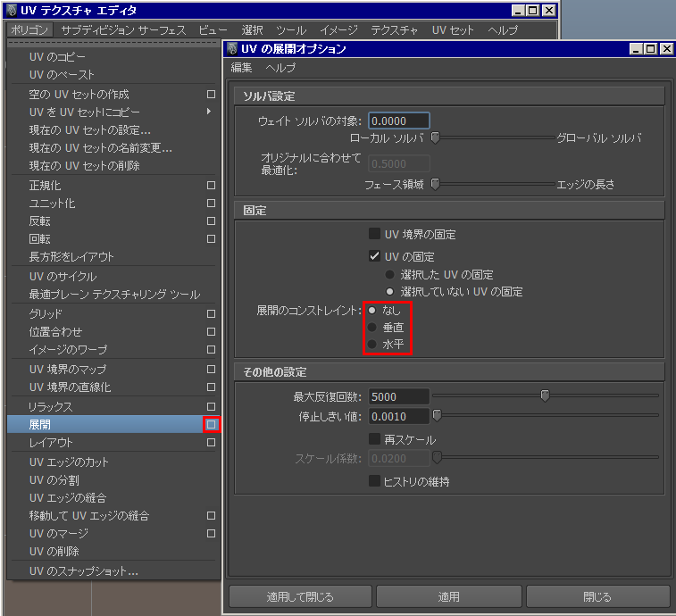Click Maya icon in UV テクスチャ エディタ title bar
The image size is (676, 616).
click(12, 10)
